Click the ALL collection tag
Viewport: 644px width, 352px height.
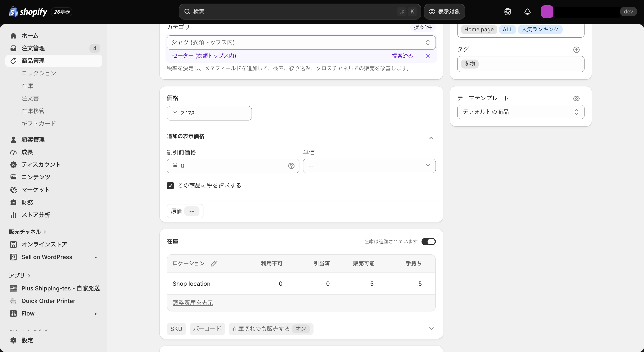pos(507,30)
